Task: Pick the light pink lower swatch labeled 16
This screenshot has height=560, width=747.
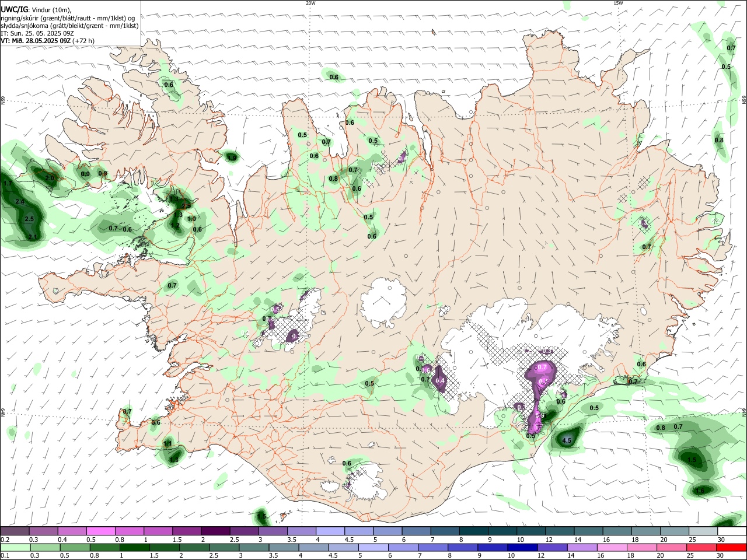Action: 612,547
